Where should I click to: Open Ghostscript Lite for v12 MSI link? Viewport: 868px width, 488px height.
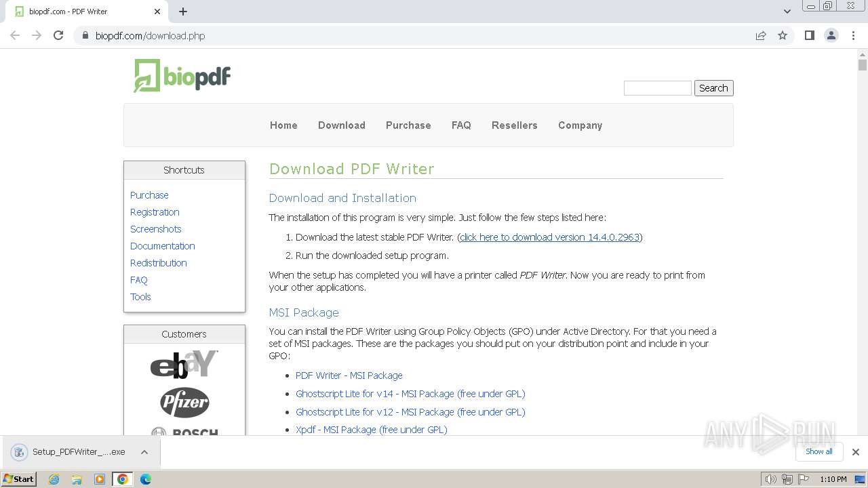(x=410, y=412)
